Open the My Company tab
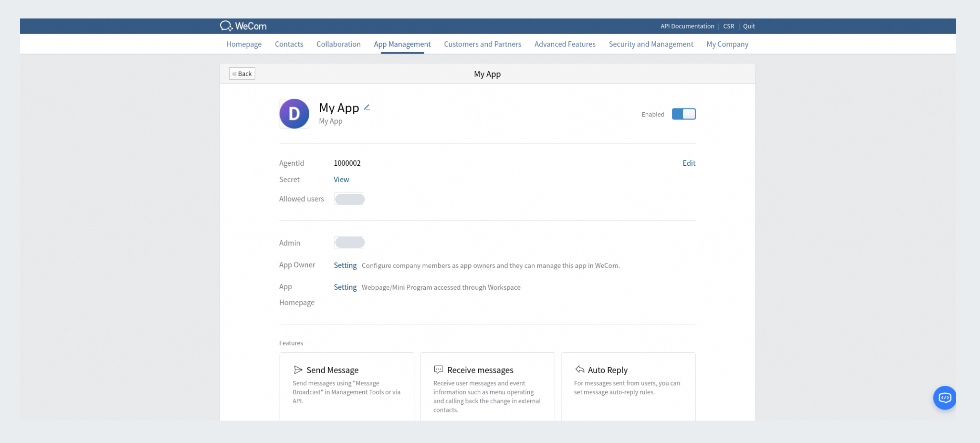The image size is (980, 443). click(727, 44)
